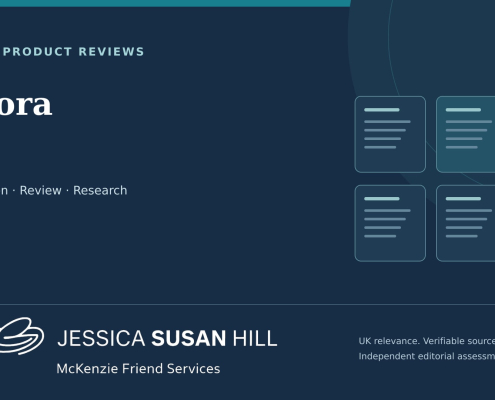The height and width of the screenshot is (400, 495).
Task: Click the Jessica Susan Hill swirl logo
Action: point(21,336)
